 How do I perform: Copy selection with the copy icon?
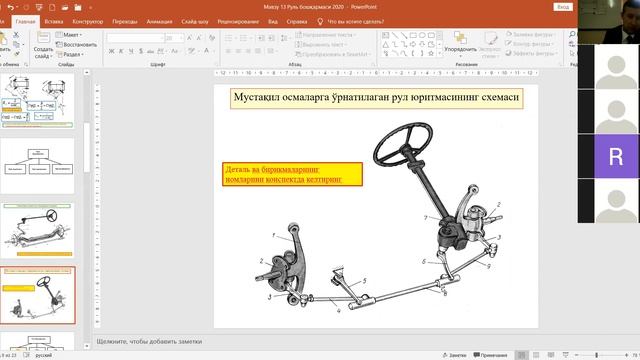(16, 44)
